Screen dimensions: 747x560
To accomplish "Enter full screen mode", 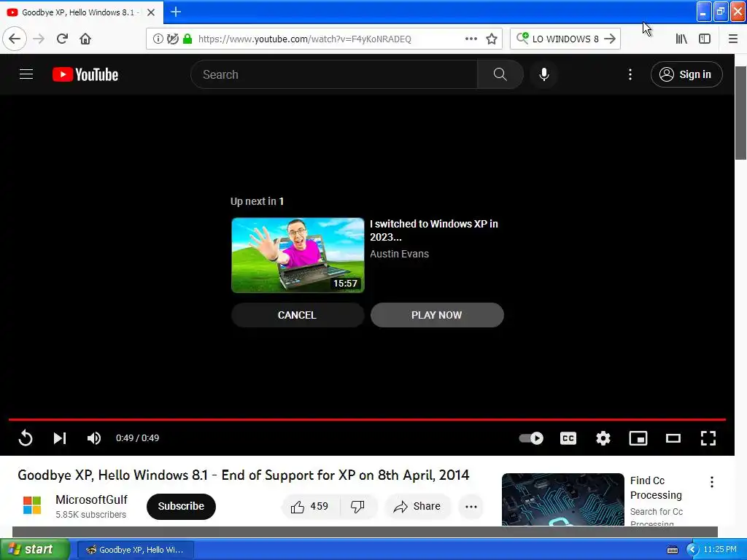I will click(x=708, y=437).
